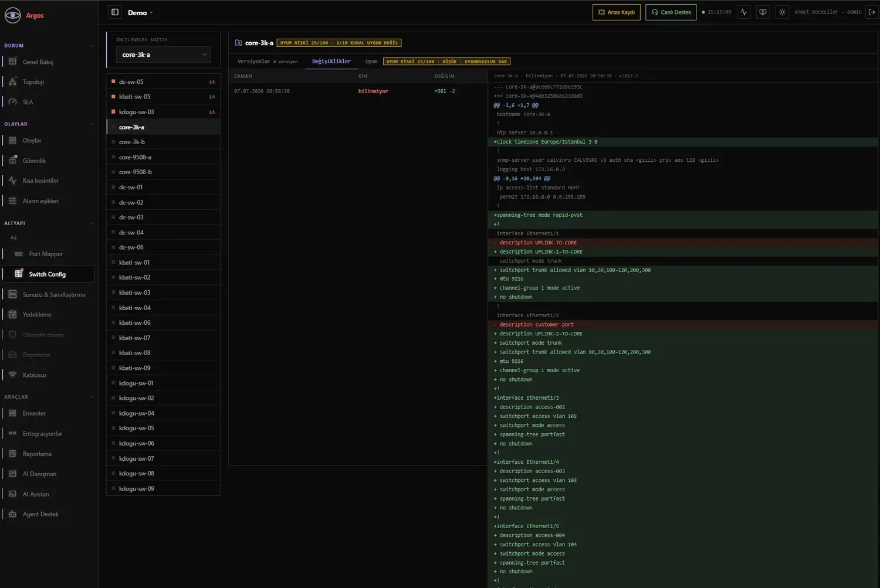Open the Demo dropdown

coord(140,12)
